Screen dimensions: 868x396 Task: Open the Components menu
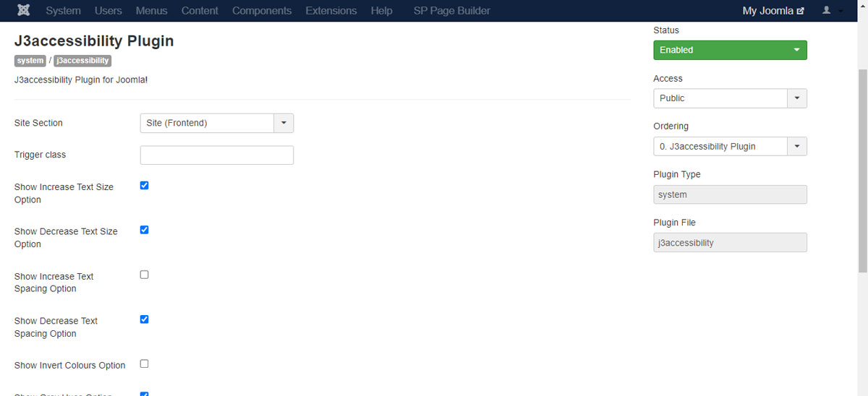262,11
